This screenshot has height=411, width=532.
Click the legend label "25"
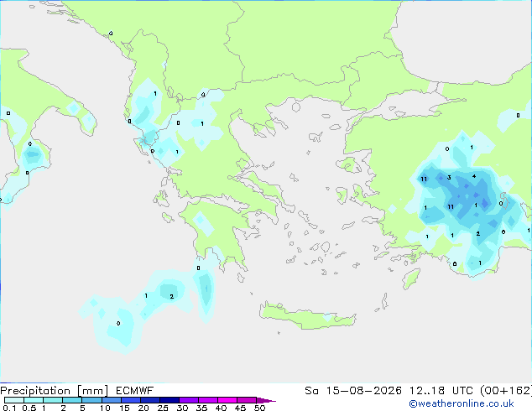point(163,408)
